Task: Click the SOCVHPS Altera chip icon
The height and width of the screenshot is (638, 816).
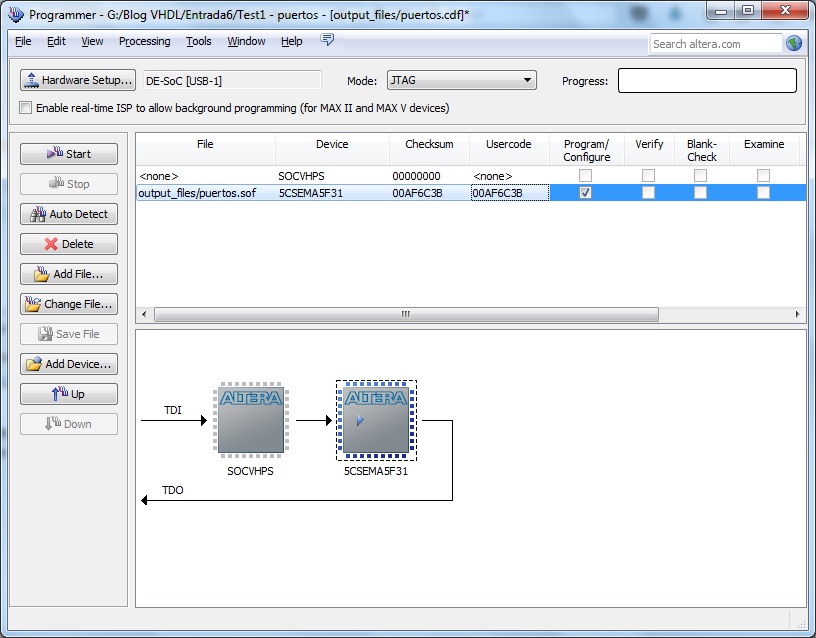Action: point(250,420)
